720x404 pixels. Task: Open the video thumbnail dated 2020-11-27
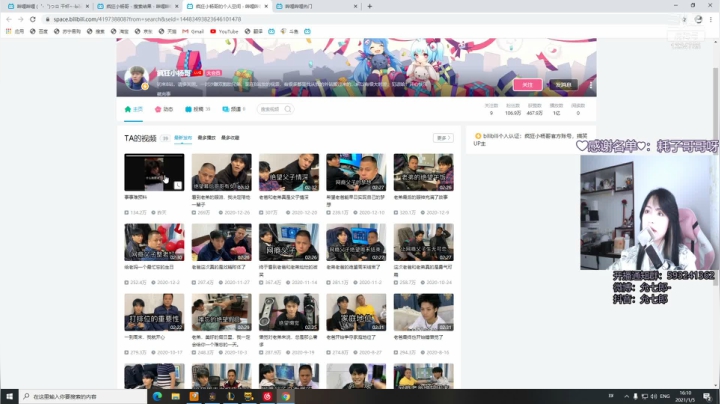tap(221, 242)
